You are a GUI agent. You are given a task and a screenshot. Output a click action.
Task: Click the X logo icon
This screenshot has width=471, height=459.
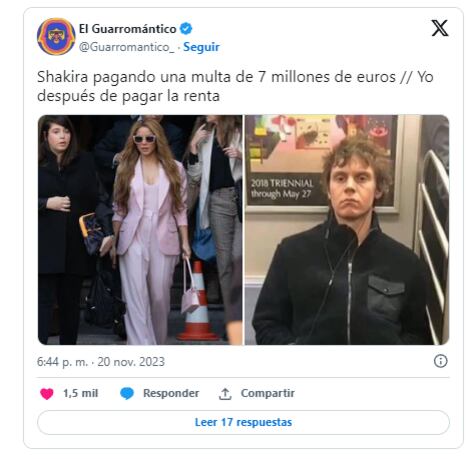pos(440,28)
